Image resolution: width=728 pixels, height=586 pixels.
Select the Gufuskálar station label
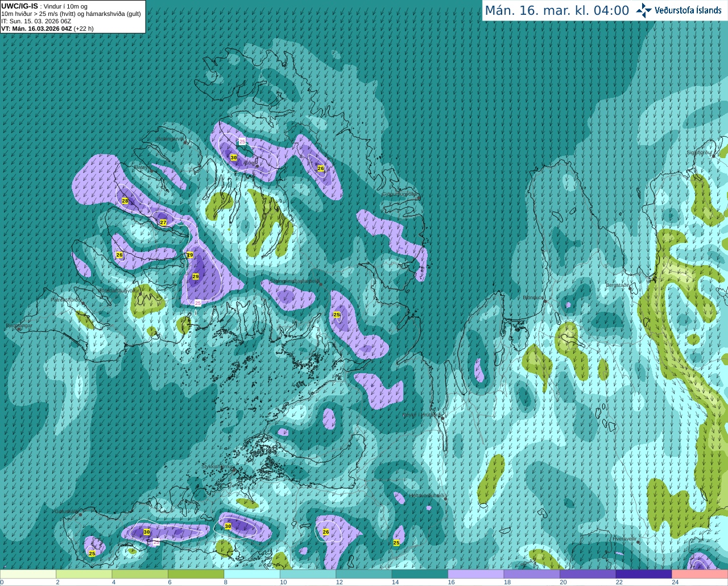click(66, 511)
